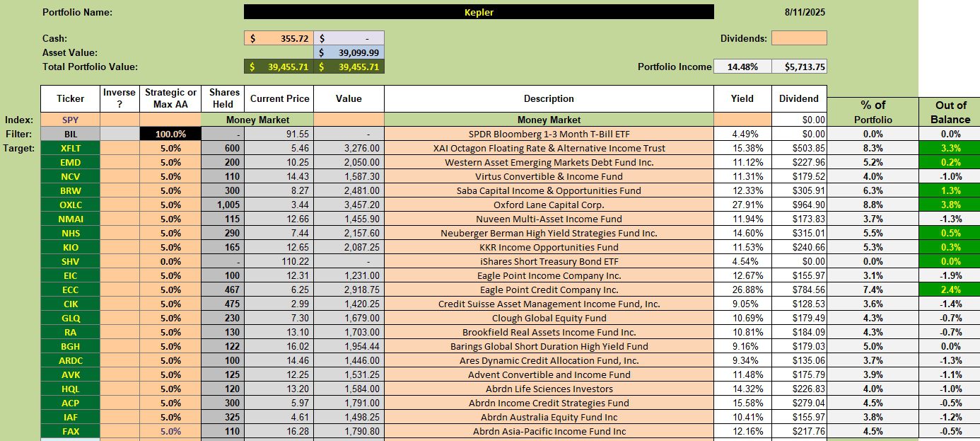Select the XFLT ticker cell
Screen dimensions: 980x441
point(70,148)
